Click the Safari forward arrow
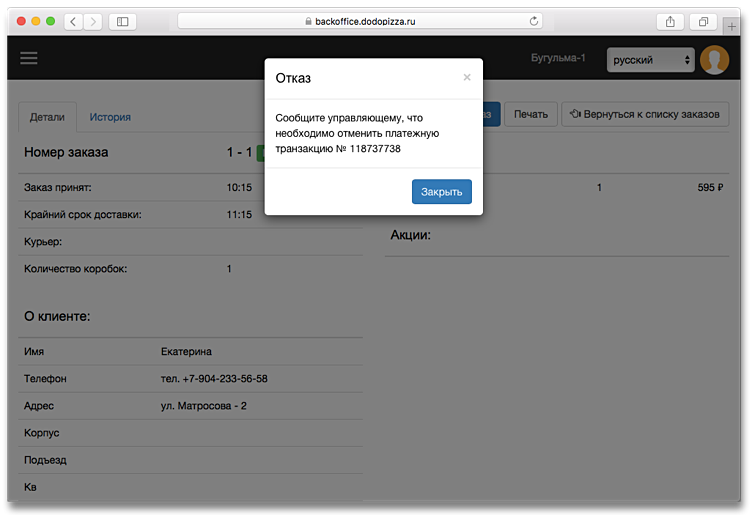The image size is (750, 515). coord(93,22)
